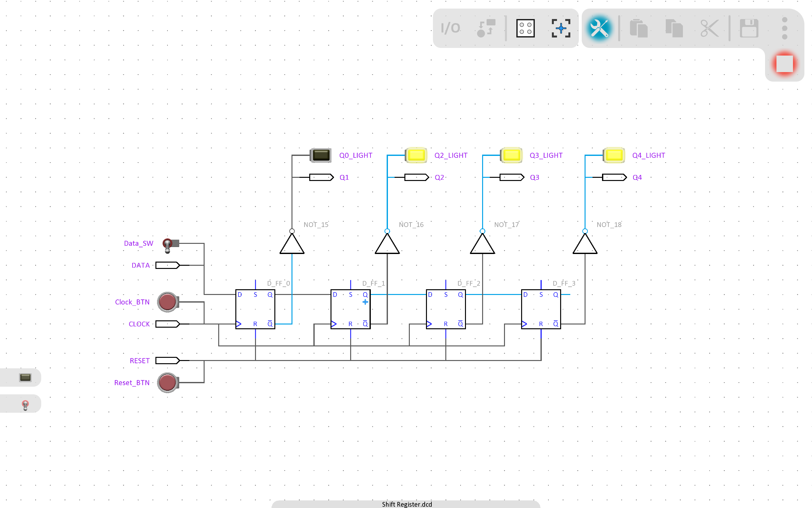Open the three-dot more options menu
The image size is (812, 508).
(784, 28)
